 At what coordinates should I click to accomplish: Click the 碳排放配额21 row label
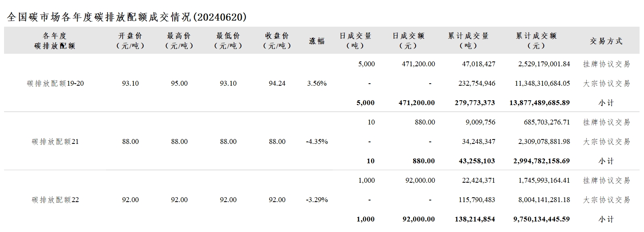coord(55,142)
